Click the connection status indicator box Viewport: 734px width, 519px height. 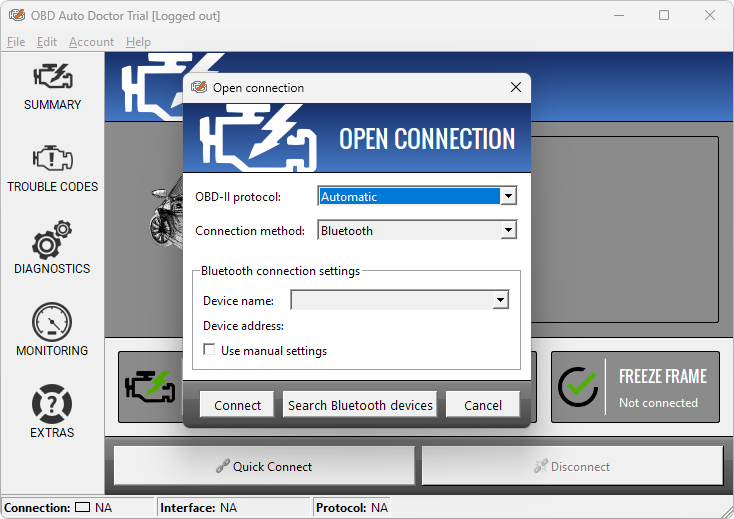(x=82, y=507)
